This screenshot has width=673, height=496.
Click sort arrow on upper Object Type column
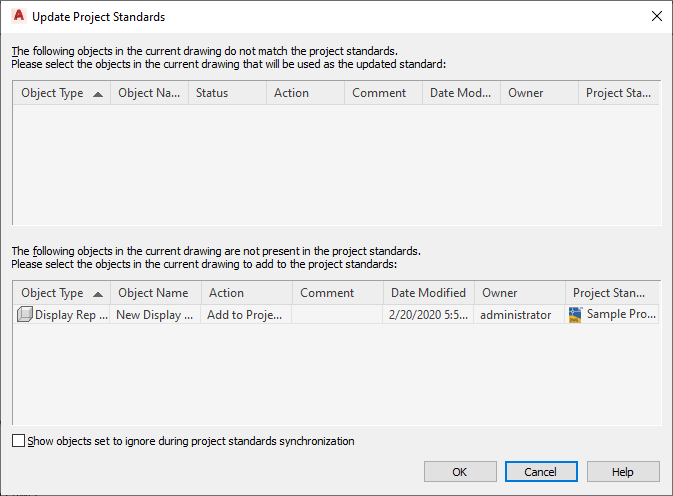pyautogui.click(x=97, y=94)
